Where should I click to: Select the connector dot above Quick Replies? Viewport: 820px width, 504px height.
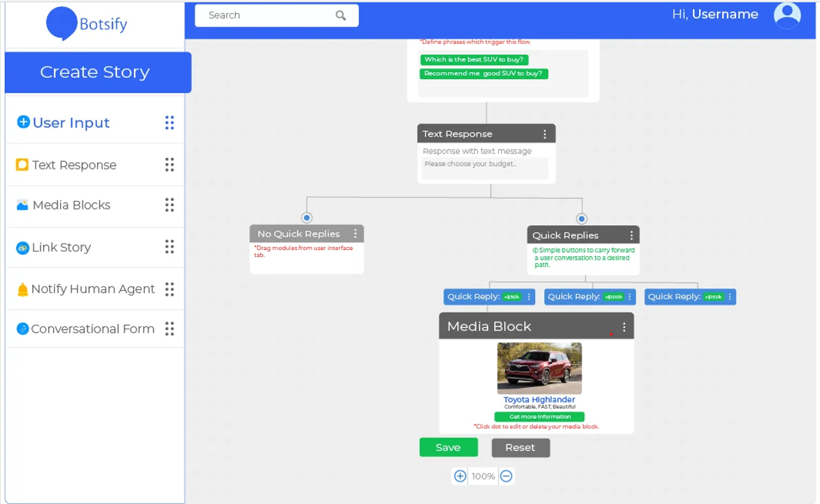[582, 219]
